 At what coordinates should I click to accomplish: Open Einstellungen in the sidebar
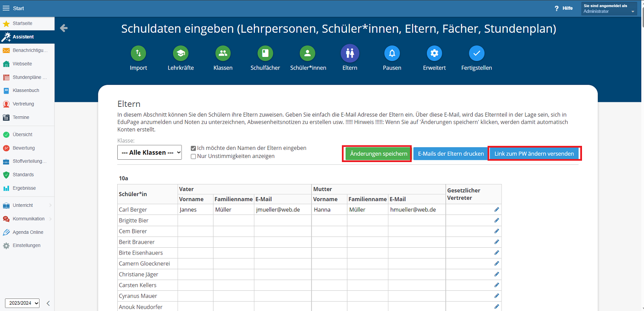[26, 245]
